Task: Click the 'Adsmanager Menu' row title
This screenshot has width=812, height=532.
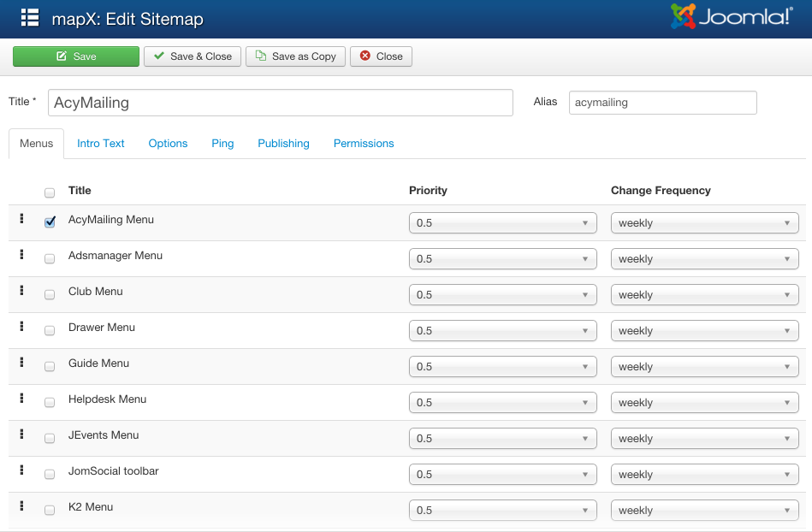Action: coord(116,255)
